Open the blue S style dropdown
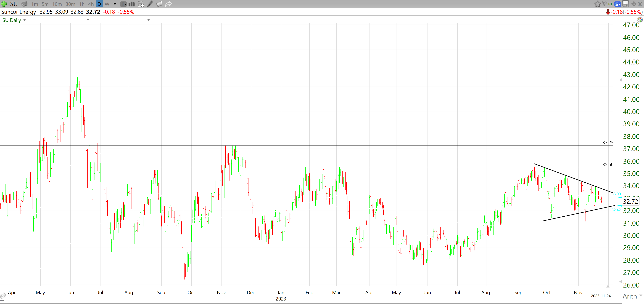The height and width of the screenshot is (304, 644). click(x=617, y=4)
